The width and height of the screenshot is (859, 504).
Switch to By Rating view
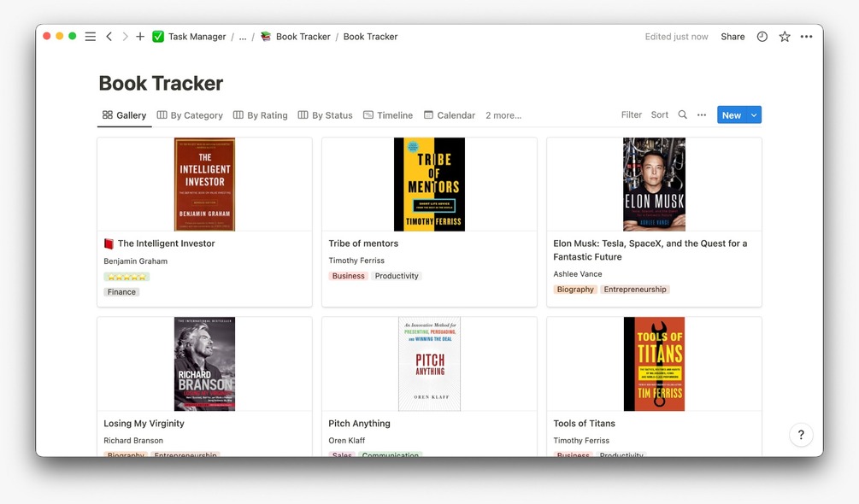[x=260, y=115]
